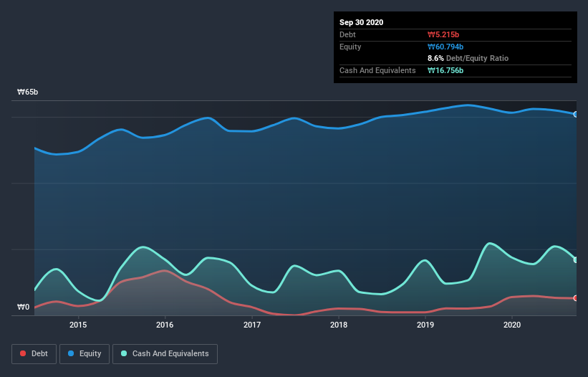Toggle Cash And Equivalents legend button
This screenshot has width=588, height=377.
click(x=165, y=354)
